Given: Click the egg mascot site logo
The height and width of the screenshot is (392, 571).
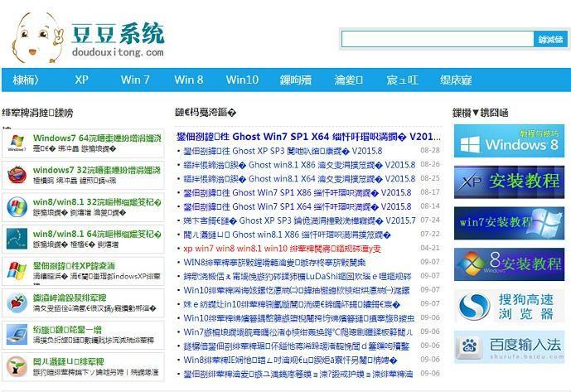Looking at the screenshot, I should tap(37, 38).
